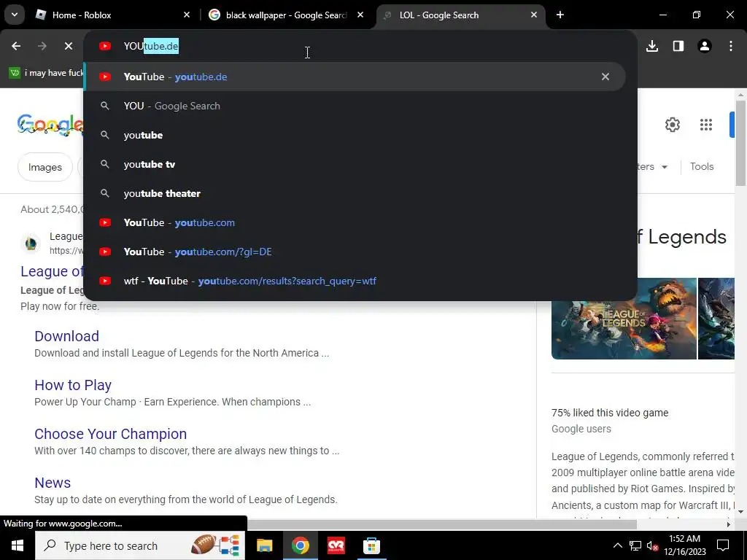747x560 pixels.
Task: Open the News sitelink
Action: [x=53, y=483]
